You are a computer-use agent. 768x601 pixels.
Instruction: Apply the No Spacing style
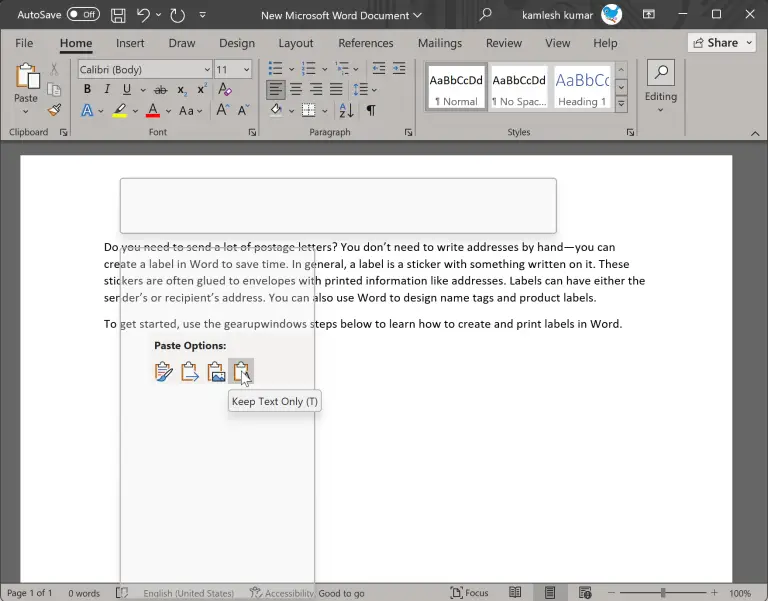click(519, 87)
